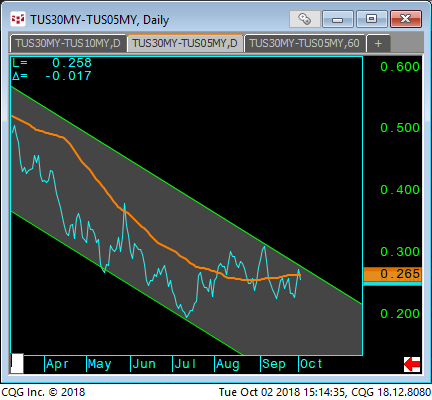Click the CQG chart icon in title bar
Viewport: 432px width, 400px height.
[x=18, y=19]
